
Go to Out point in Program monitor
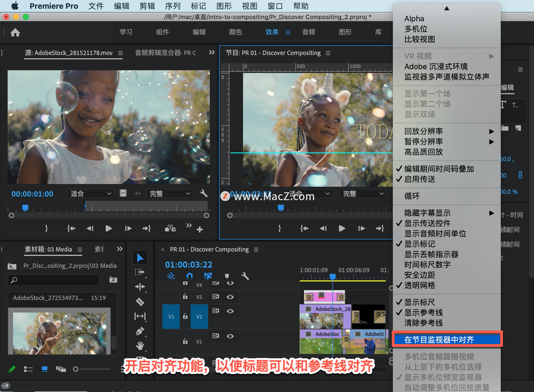380,228
